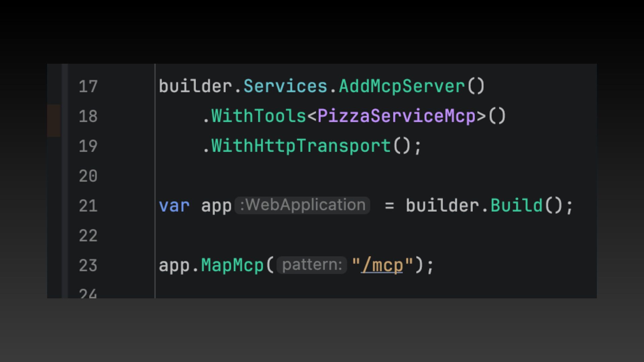The width and height of the screenshot is (644, 362).
Task: Click line number 23 in gutter
Action: 88,265
